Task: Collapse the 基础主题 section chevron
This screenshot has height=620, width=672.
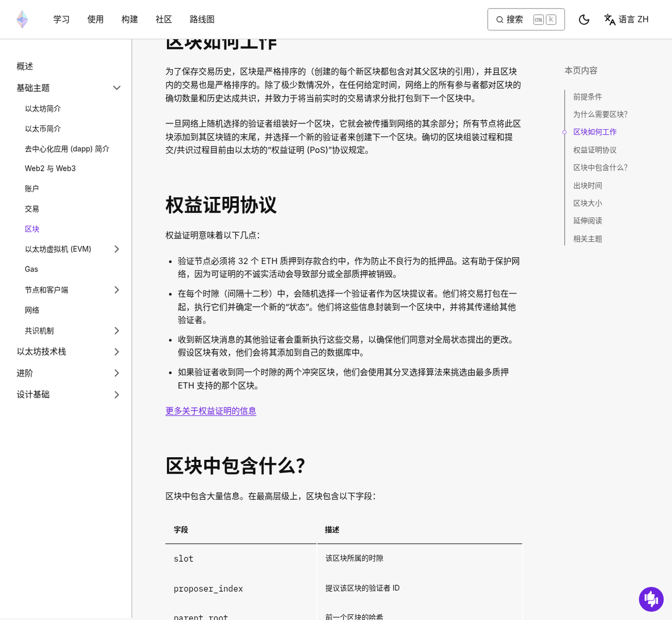Action: click(117, 88)
